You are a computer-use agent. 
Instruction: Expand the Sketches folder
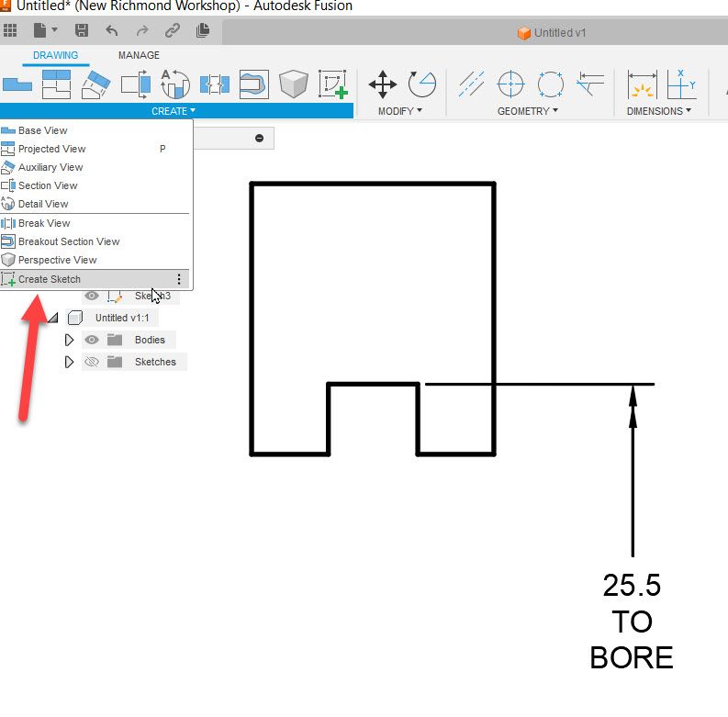69,362
